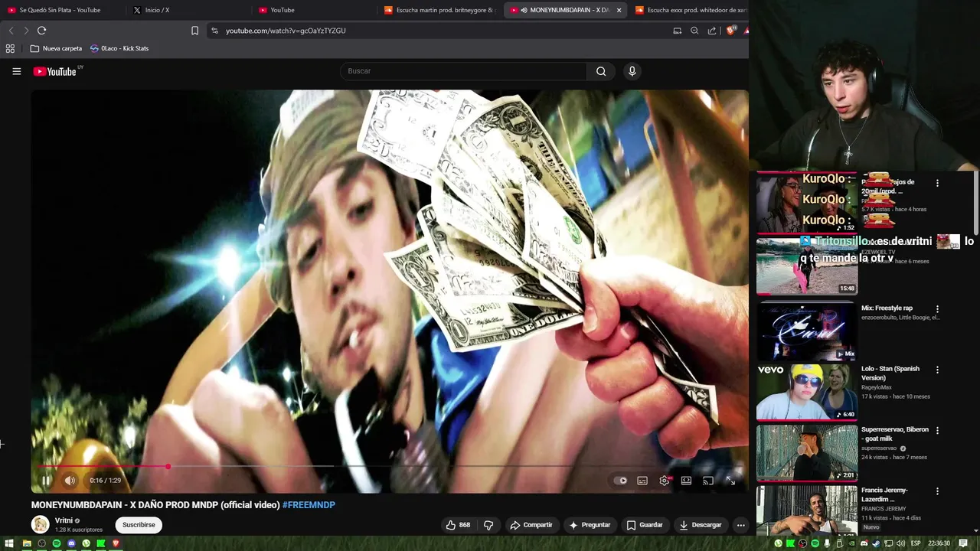Switch to Escucha martin prod. britneygore tab
This screenshot has width=980, height=551.
pyautogui.click(x=440, y=10)
